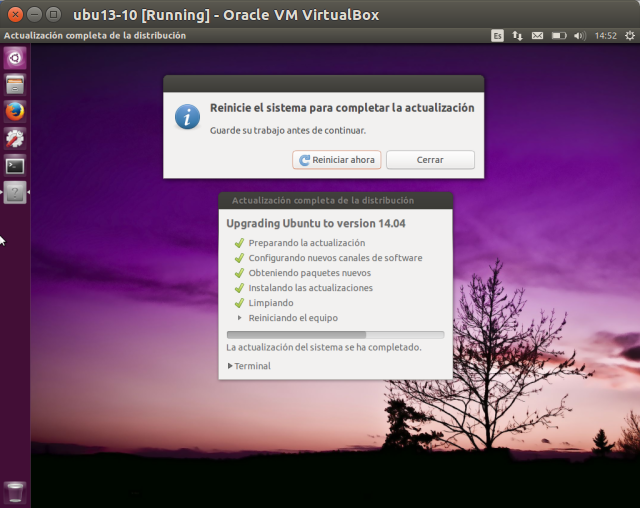The width and height of the screenshot is (640, 508).
Task: Minimize the VirtualBox window
Action: (x=35, y=15)
